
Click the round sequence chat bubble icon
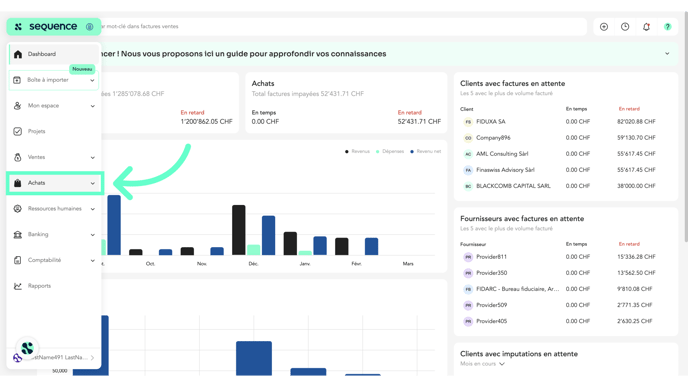click(27, 348)
